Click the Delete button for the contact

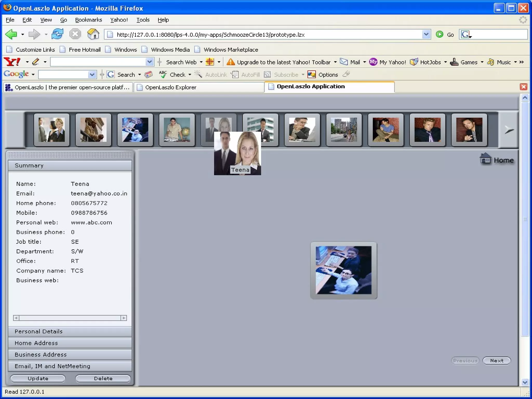tap(103, 378)
